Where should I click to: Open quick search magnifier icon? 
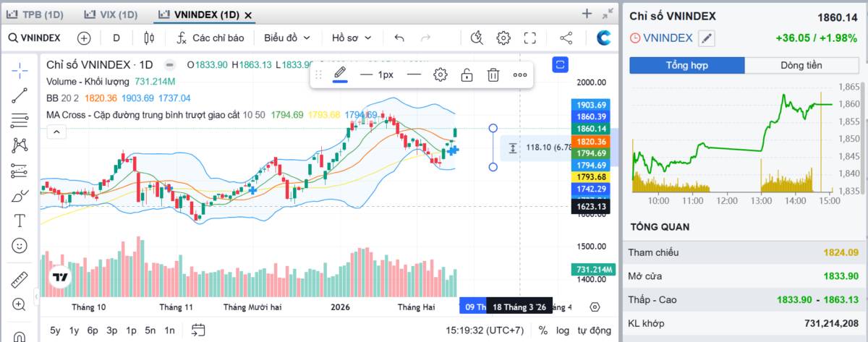[x=477, y=38]
